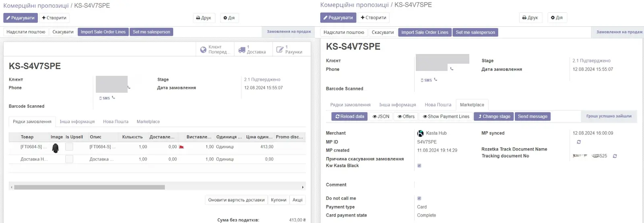Image resolution: width=644 pixels, height=223 pixels.
Task: Click the JSON eye button
Action: click(381, 117)
